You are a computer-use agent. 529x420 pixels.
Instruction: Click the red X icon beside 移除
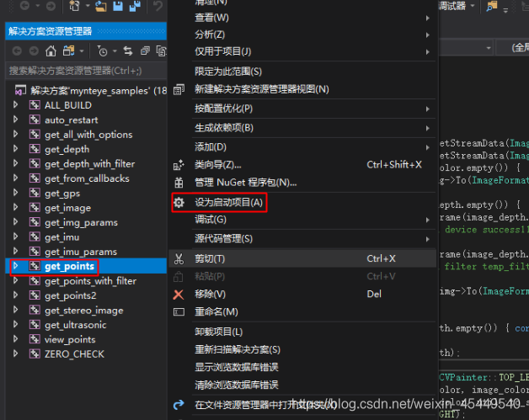pyautogui.click(x=179, y=295)
